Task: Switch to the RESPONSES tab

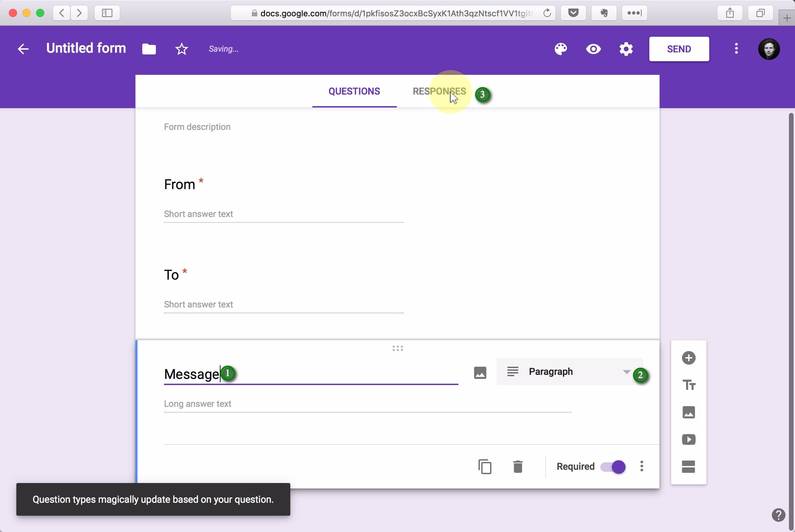Action: 439,91
